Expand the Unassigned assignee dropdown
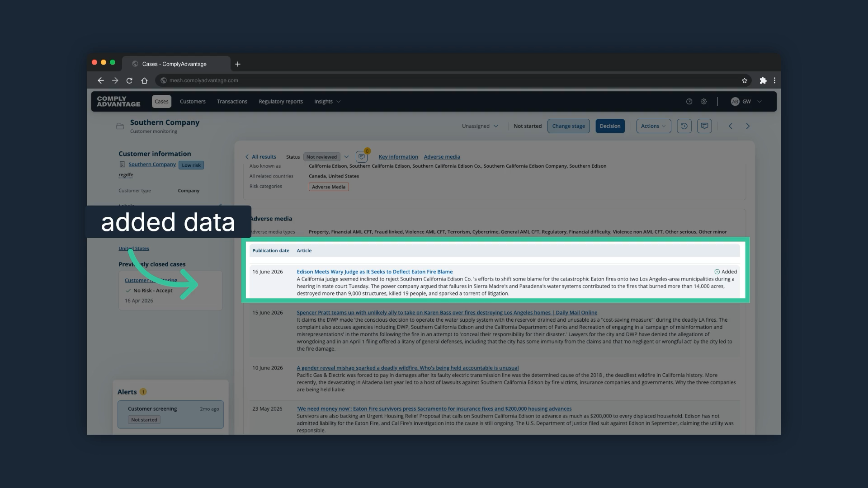Image resolution: width=868 pixels, height=488 pixels. [x=480, y=126]
